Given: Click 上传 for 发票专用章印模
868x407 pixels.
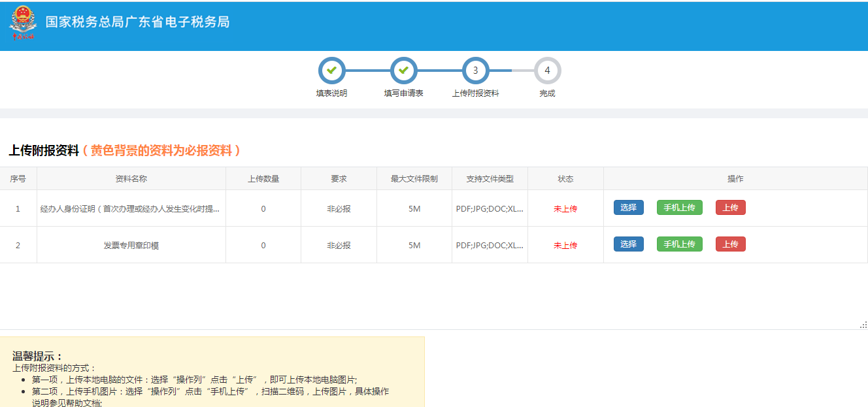Looking at the screenshot, I should click(730, 244).
